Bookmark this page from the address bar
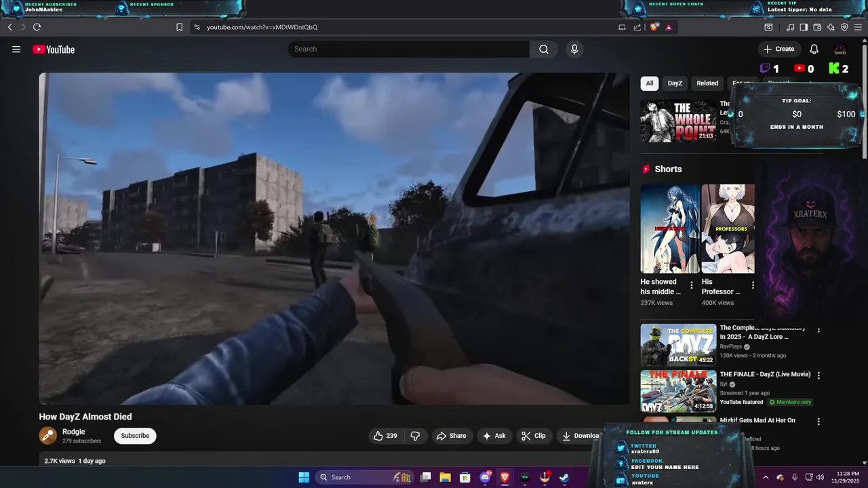 click(x=179, y=27)
